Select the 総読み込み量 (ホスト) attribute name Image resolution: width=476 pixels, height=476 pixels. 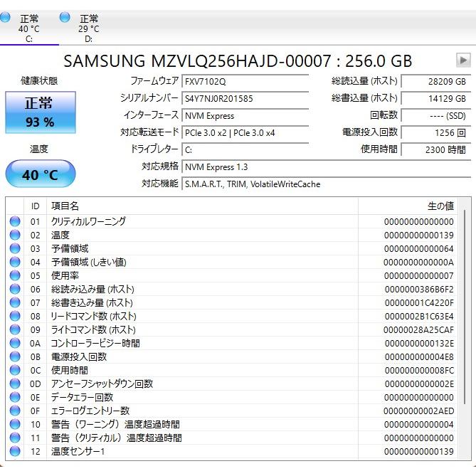click(x=92, y=289)
